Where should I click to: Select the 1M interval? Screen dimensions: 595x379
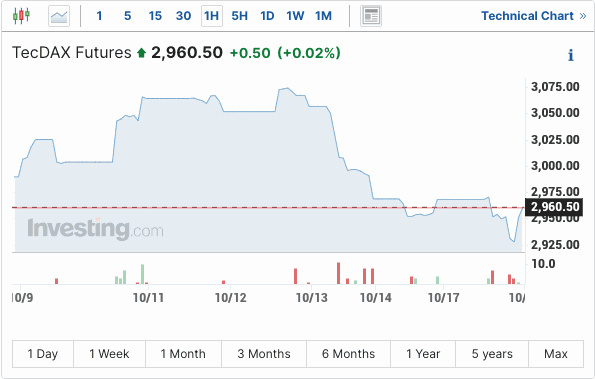coord(323,16)
